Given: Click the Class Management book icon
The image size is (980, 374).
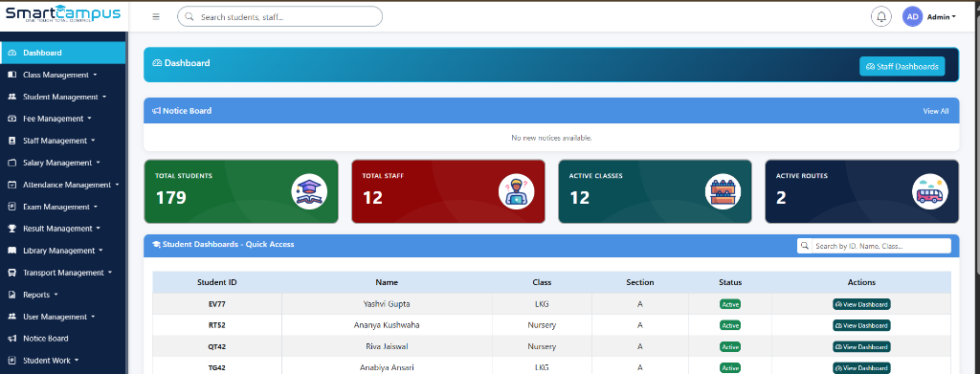Looking at the screenshot, I should tap(11, 75).
